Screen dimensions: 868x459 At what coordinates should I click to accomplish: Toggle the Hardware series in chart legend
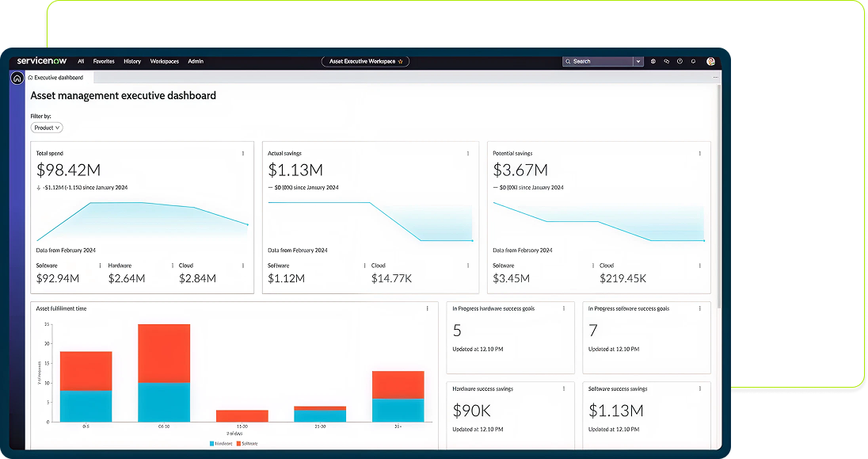(220, 443)
